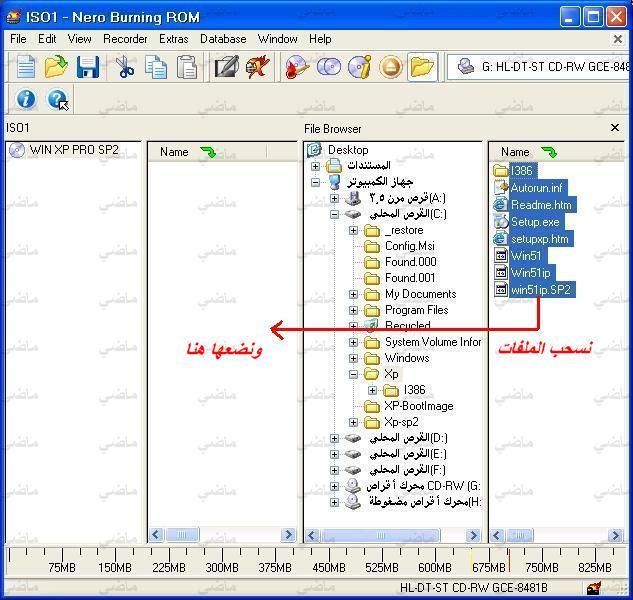Expand the المستندات folder node
This screenshot has height=600, width=633.
pyautogui.click(x=316, y=166)
